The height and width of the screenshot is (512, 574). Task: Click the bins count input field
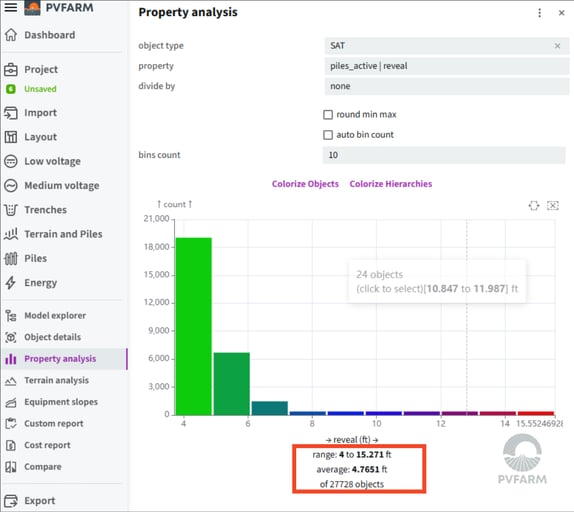tap(444, 155)
